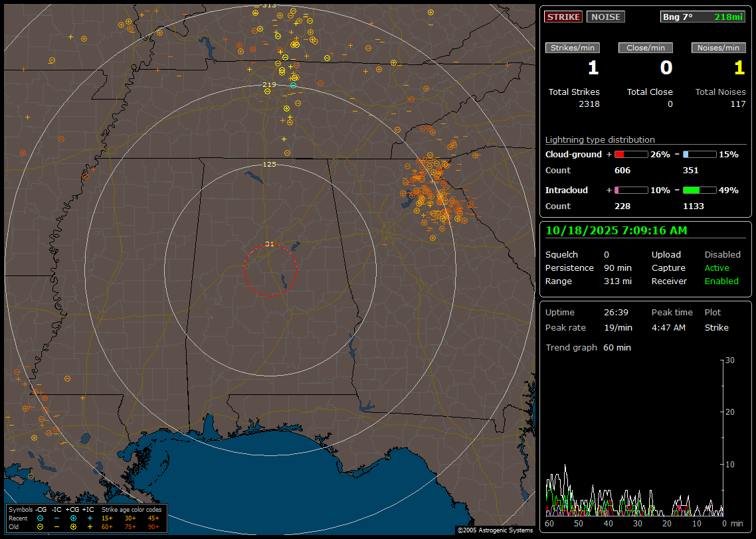
Task: Click the old -CG yellow legend symbol
Action: tap(41, 526)
